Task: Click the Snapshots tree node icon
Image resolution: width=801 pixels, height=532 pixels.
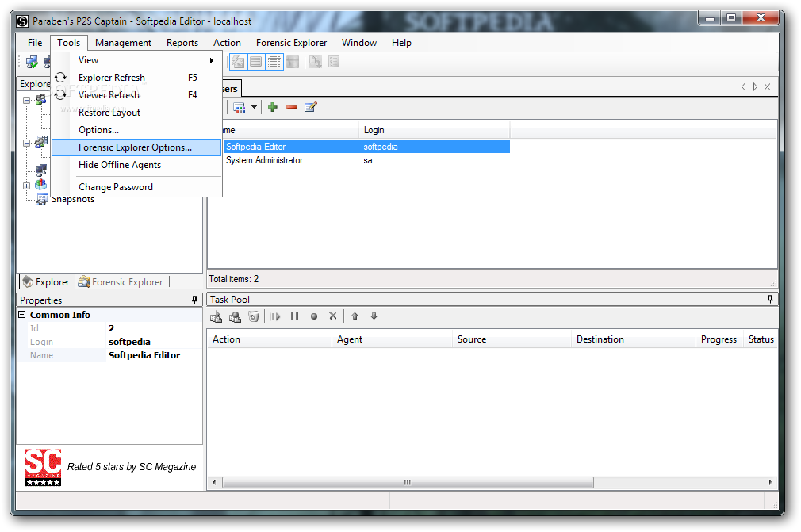Action: [41, 200]
